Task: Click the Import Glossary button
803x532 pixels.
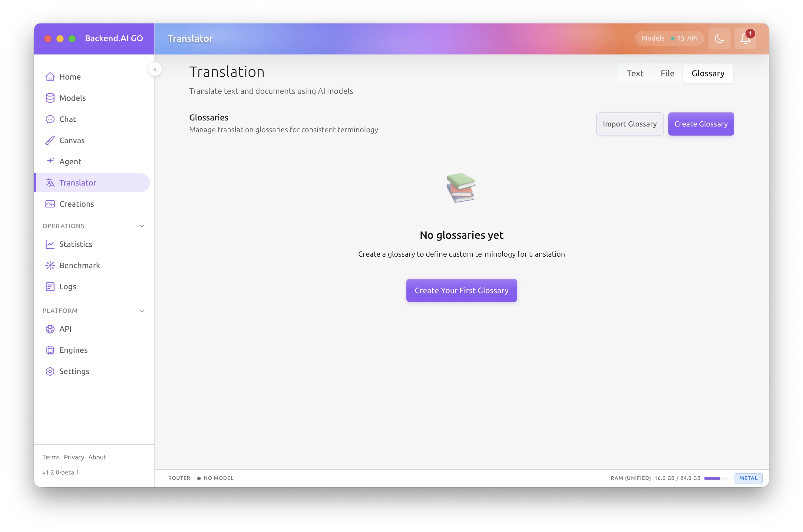Action: (x=630, y=124)
